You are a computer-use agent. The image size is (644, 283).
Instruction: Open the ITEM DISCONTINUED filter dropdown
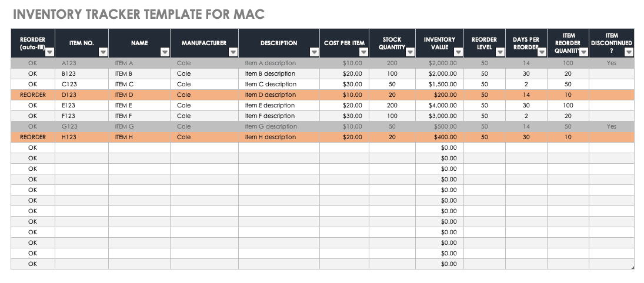pos(629,52)
